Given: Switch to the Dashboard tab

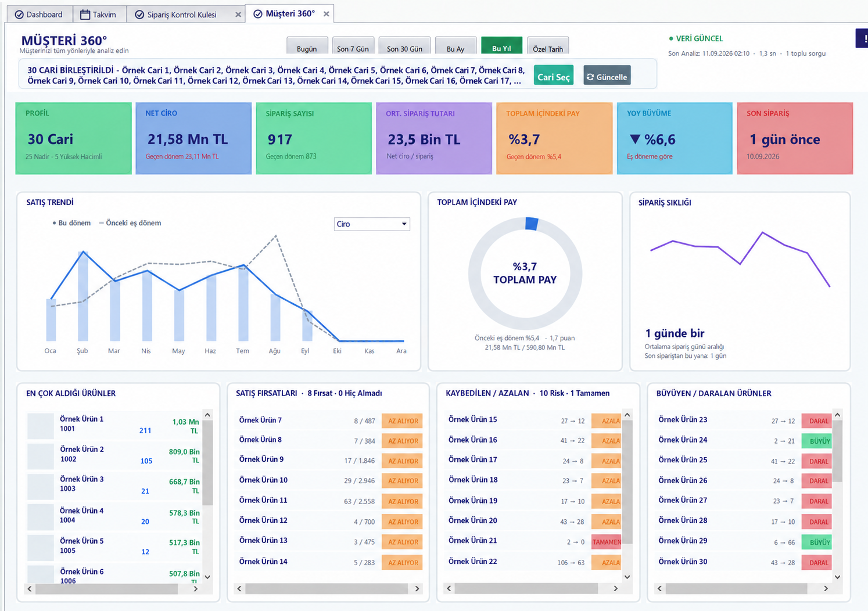Looking at the screenshot, I should pyautogui.click(x=39, y=15).
